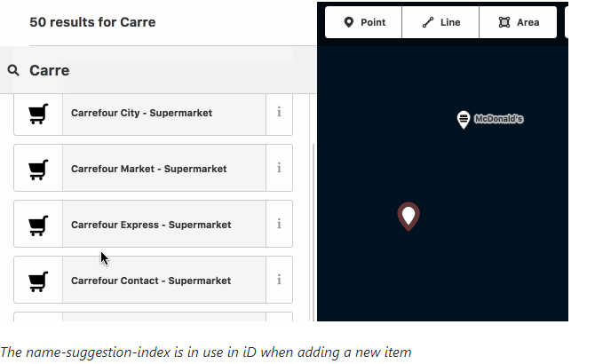The height and width of the screenshot is (364, 595).
Task: Select the McDonald's map marker
Action: pos(464,120)
